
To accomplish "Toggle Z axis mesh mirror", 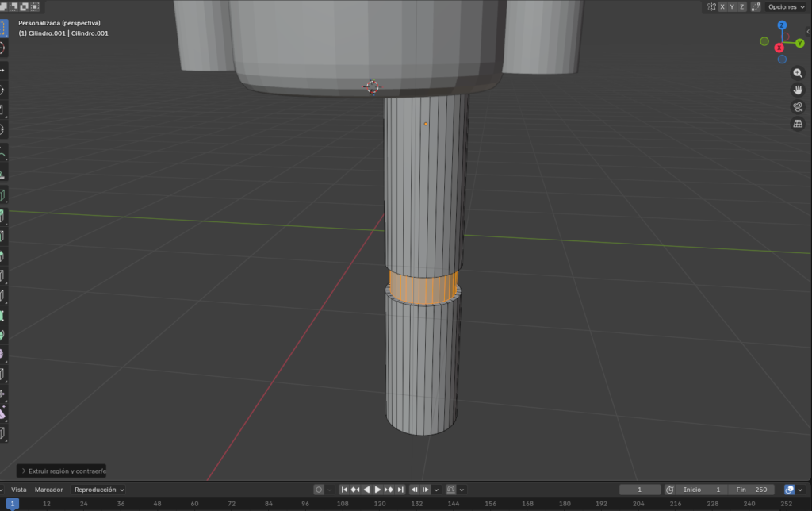I will tap(741, 6).
